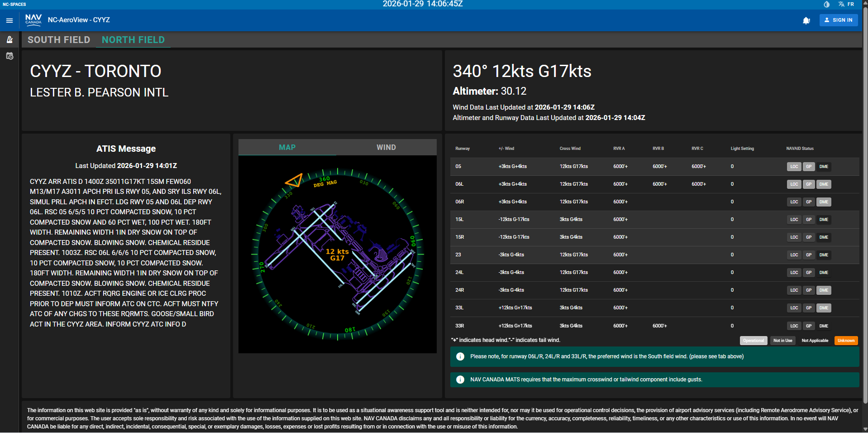The width and height of the screenshot is (868, 433).
Task: Open the notifications bell
Action: click(x=807, y=20)
